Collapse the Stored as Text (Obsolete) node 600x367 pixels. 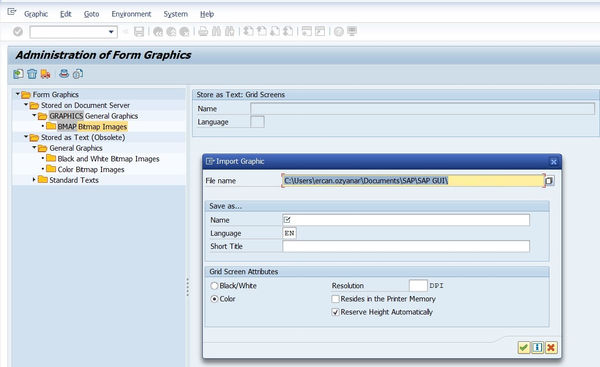click(x=26, y=137)
